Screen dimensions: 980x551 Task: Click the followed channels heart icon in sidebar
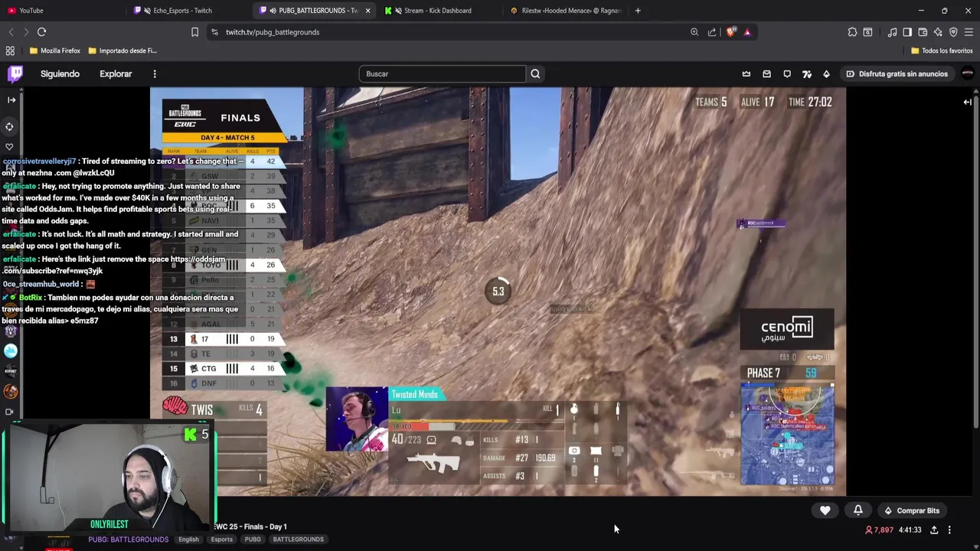tap(9, 146)
